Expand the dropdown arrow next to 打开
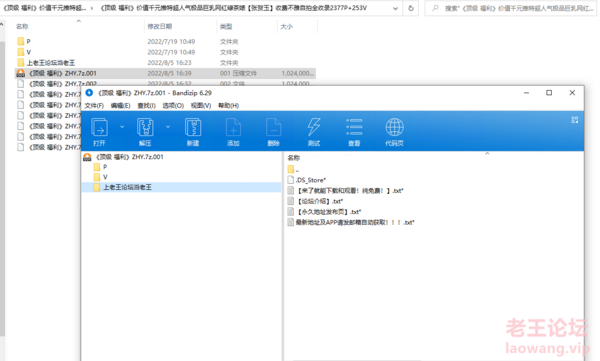The image size is (600, 361). pos(122,127)
